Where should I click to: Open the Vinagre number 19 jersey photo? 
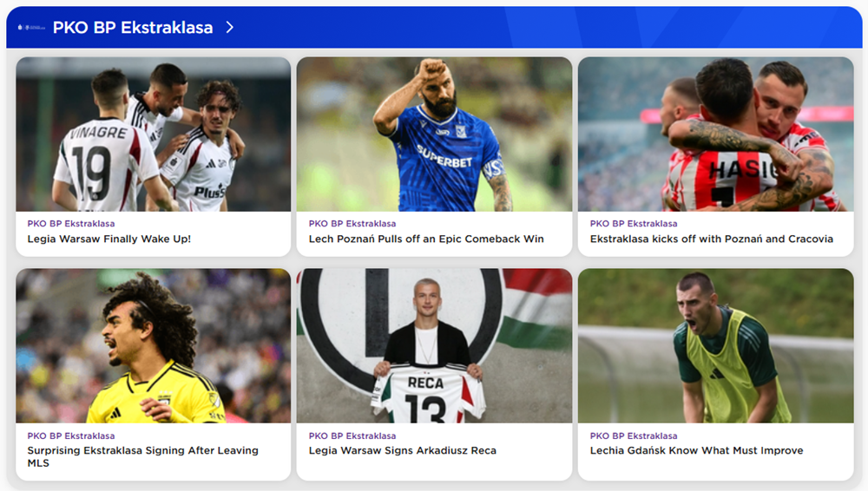tap(154, 134)
